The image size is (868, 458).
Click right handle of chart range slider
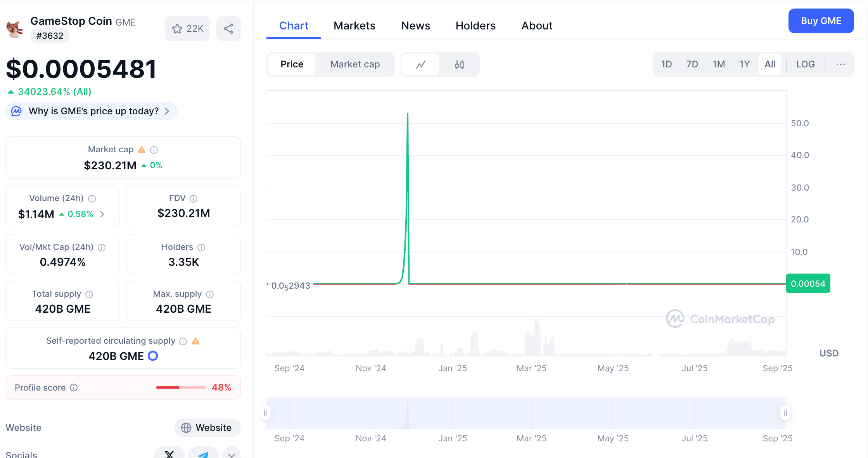[785, 413]
